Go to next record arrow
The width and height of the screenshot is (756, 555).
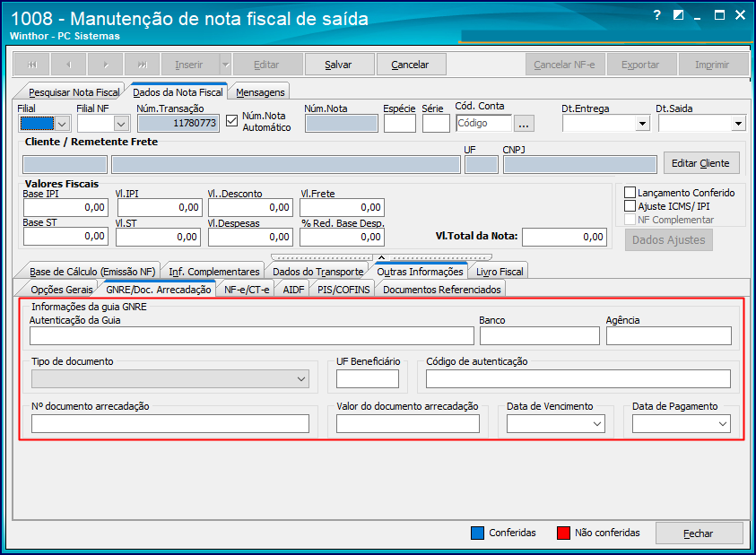[106, 65]
